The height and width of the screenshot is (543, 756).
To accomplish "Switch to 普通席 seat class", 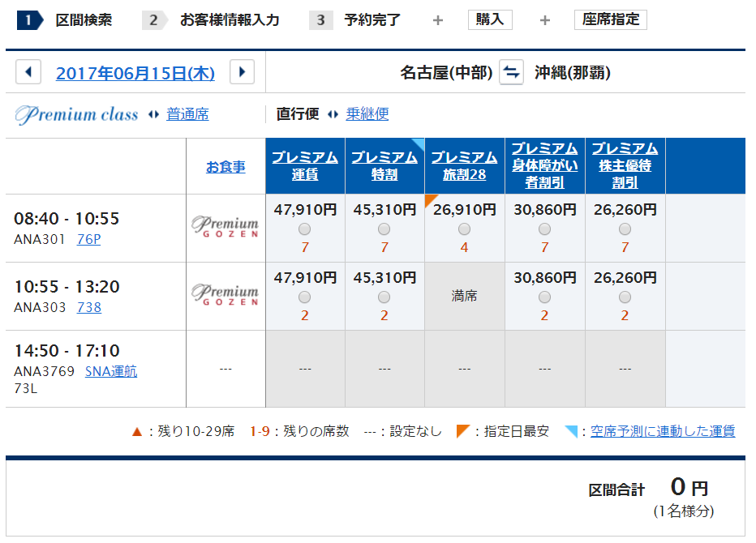I will pos(187,114).
